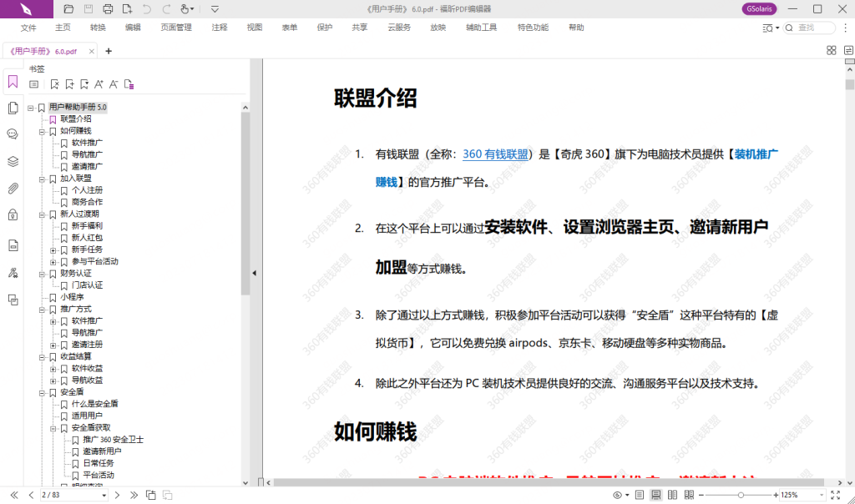Switch to two-page facing view

[x=673, y=495]
